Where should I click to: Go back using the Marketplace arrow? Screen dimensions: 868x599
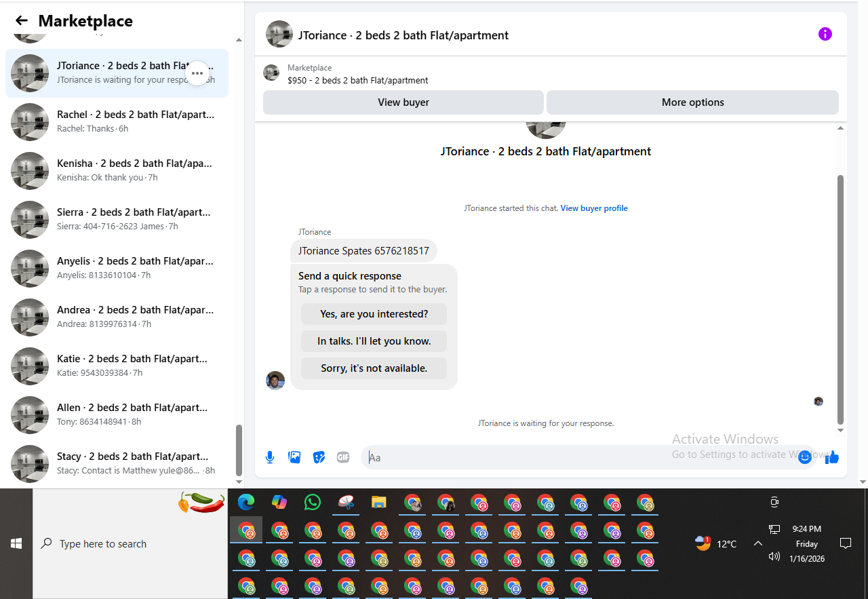(x=22, y=21)
